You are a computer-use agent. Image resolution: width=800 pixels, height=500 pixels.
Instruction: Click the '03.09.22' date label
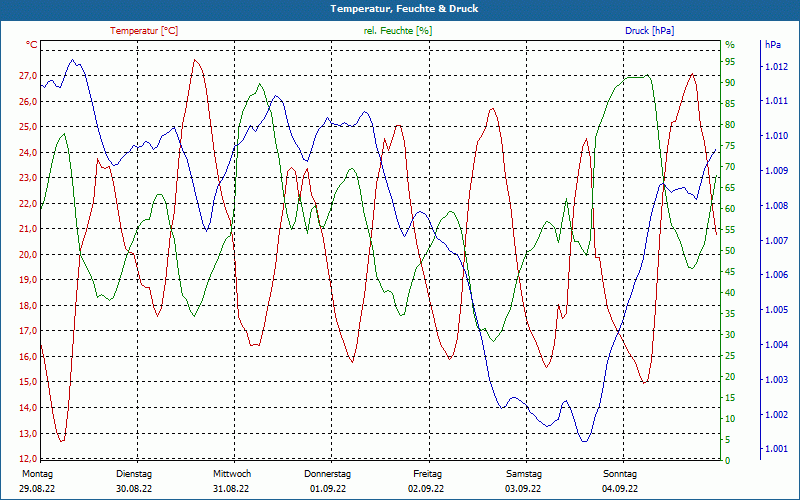523,489
